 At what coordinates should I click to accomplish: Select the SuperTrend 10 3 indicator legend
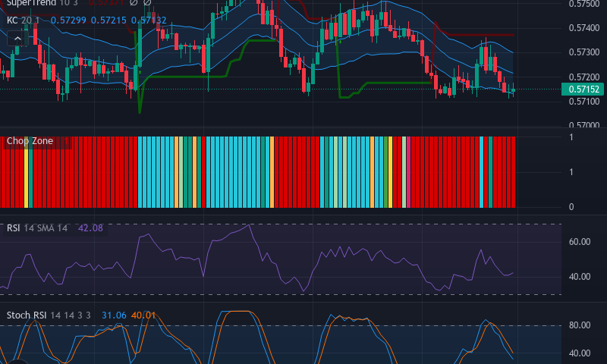[42, 3]
